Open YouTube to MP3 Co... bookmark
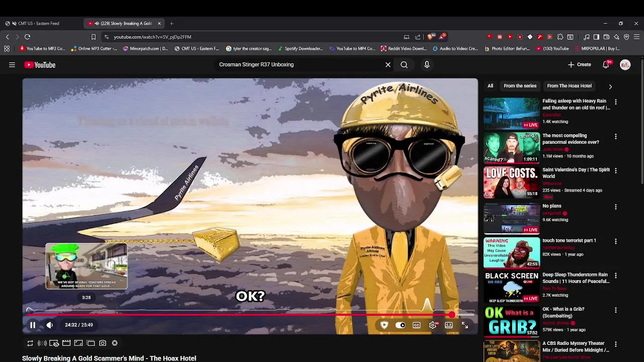The height and width of the screenshot is (362, 644). [42, 49]
